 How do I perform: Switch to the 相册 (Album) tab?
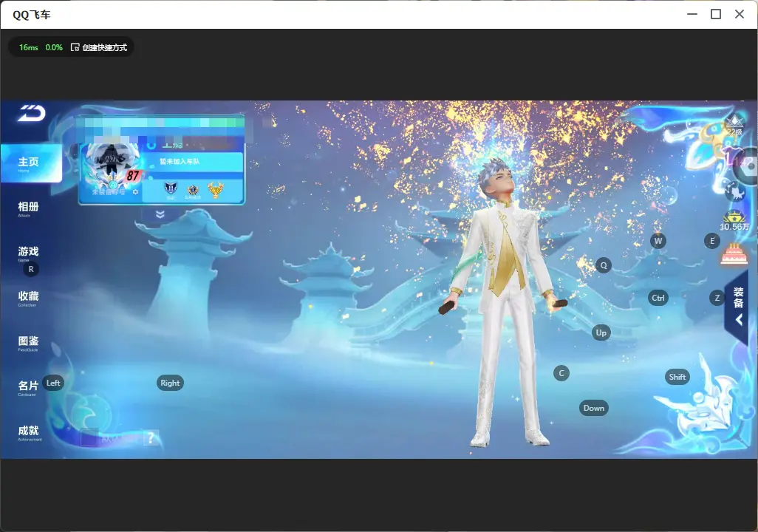click(28, 208)
